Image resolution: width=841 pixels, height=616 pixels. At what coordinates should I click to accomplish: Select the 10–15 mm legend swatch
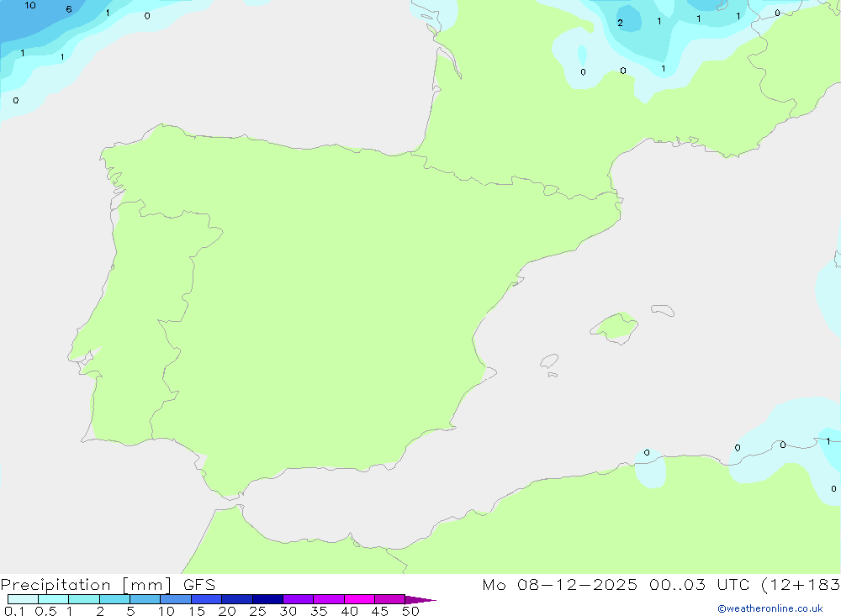[176, 599]
